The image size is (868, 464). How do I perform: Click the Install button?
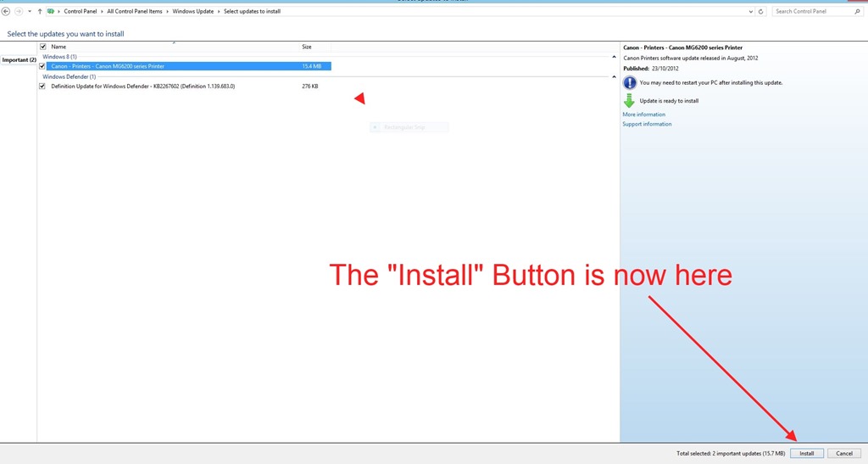tap(807, 454)
